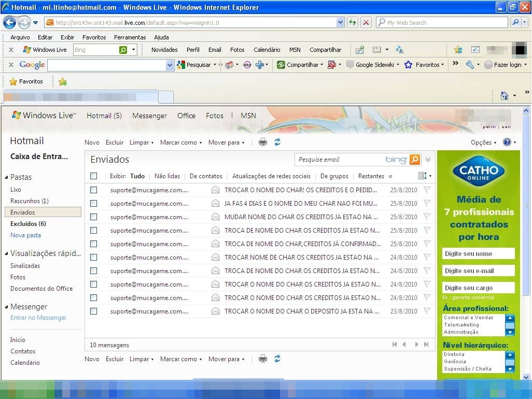This screenshot has width=532, height=399.
Task: Open the top 'Marcar como' dropdown
Action: point(180,142)
